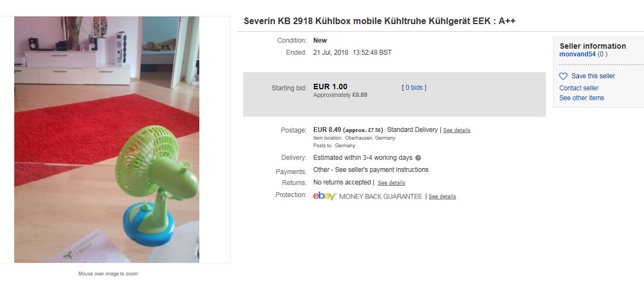
Task: Click the Mouse over image to zoom caption
Action: click(x=108, y=274)
